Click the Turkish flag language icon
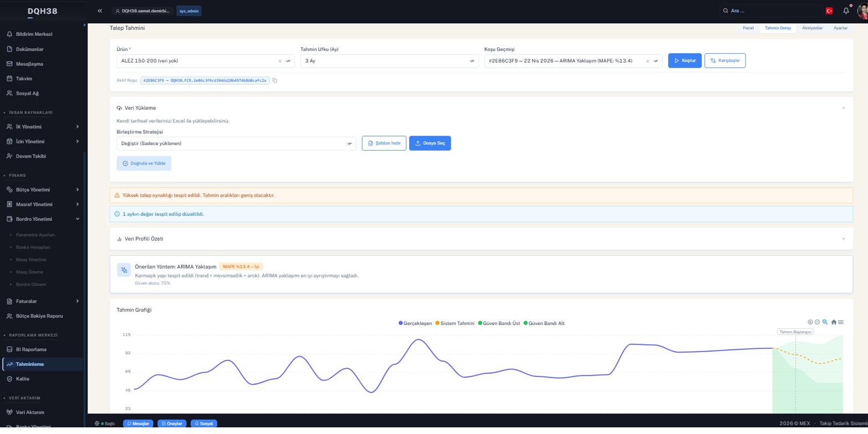This screenshot has height=434, width=868. point(829,11)
